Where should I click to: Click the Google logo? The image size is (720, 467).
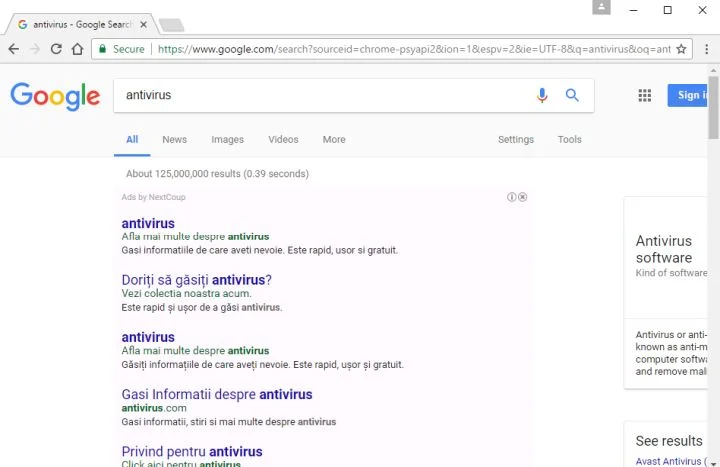[x=55, y=96]
